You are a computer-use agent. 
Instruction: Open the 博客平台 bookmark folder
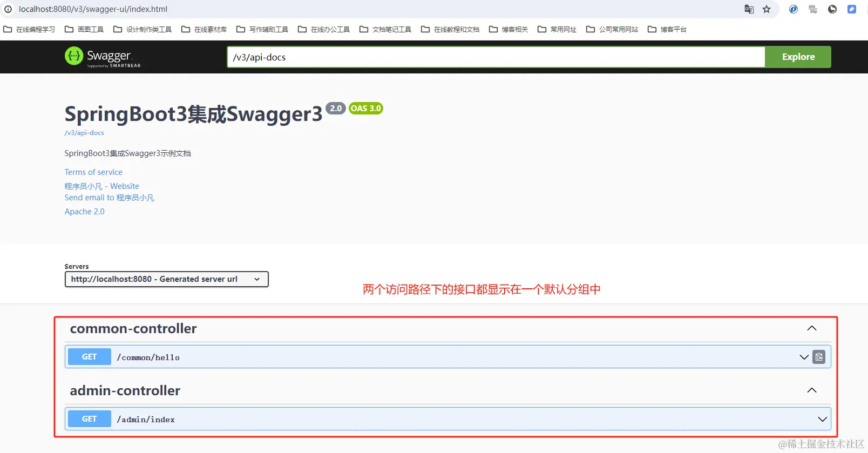pos(667,29)
